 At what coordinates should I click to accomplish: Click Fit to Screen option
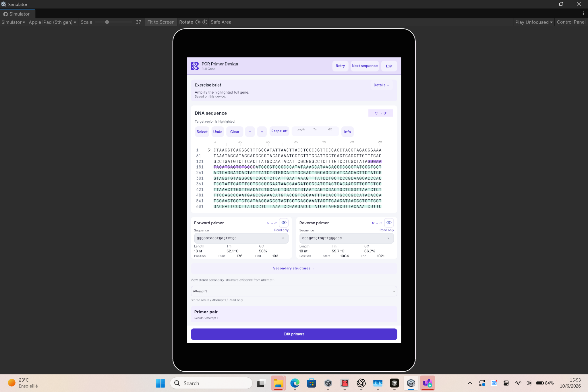161,22
